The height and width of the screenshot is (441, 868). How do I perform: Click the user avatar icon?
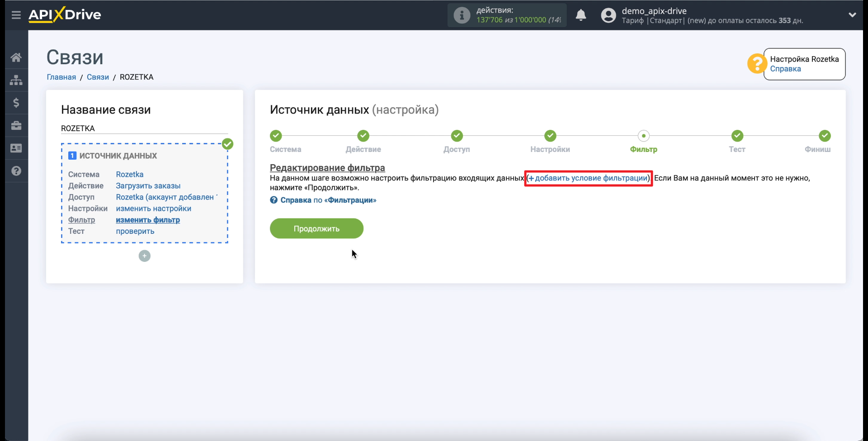click(609, 15)
